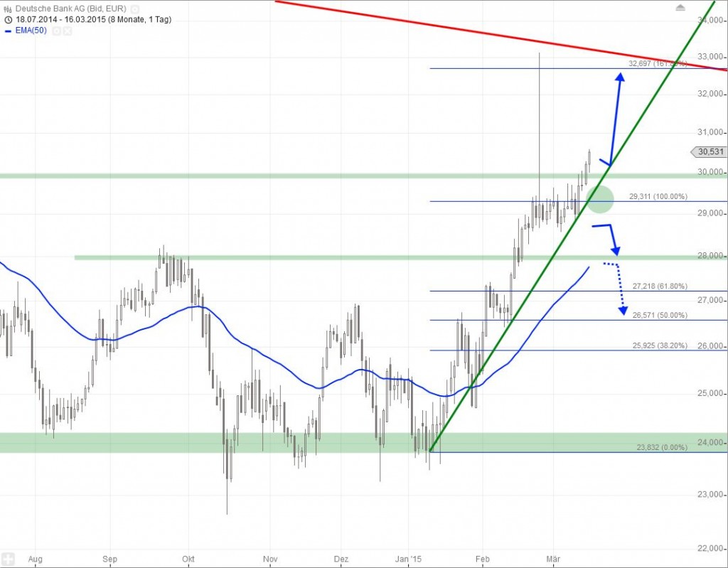Click the EMA(50) indicator label
The height and width of the screenshot is (568, 728).
30,31
